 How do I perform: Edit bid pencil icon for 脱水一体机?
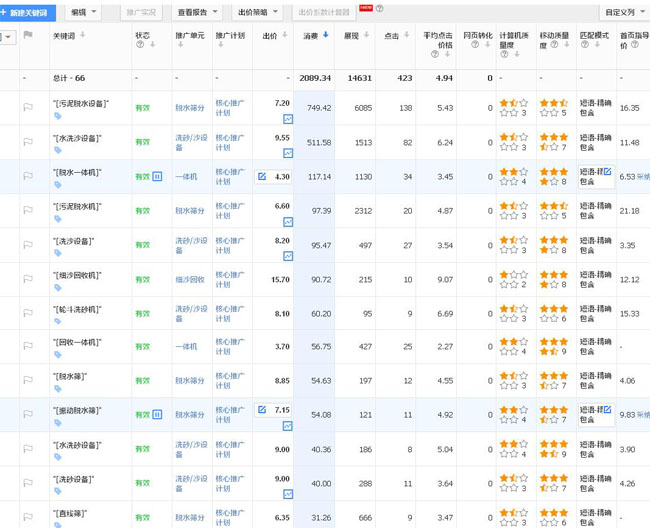point(262,177)
